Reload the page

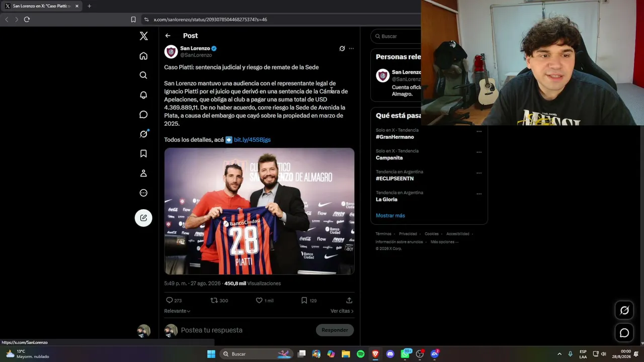(27, 19)
